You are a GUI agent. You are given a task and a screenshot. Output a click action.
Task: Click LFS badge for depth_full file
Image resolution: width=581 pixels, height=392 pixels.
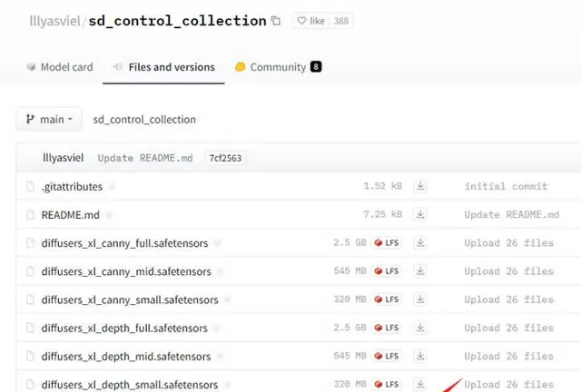[x=387, y=328]
